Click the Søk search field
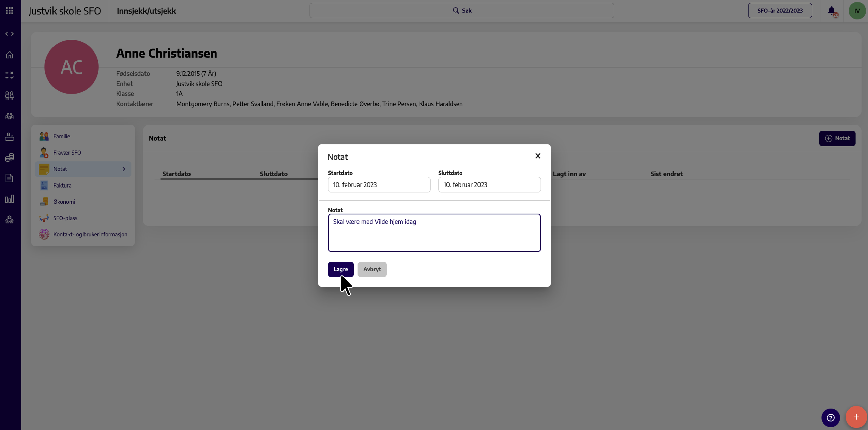This screenshot has width=868, height=430. point(462,11)
